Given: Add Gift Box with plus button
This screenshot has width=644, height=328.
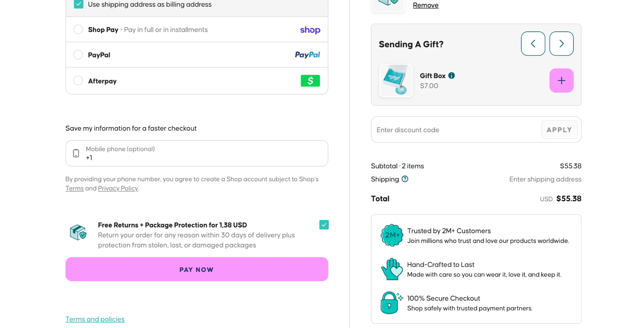Looking at the screenshot, I should 561,80.
